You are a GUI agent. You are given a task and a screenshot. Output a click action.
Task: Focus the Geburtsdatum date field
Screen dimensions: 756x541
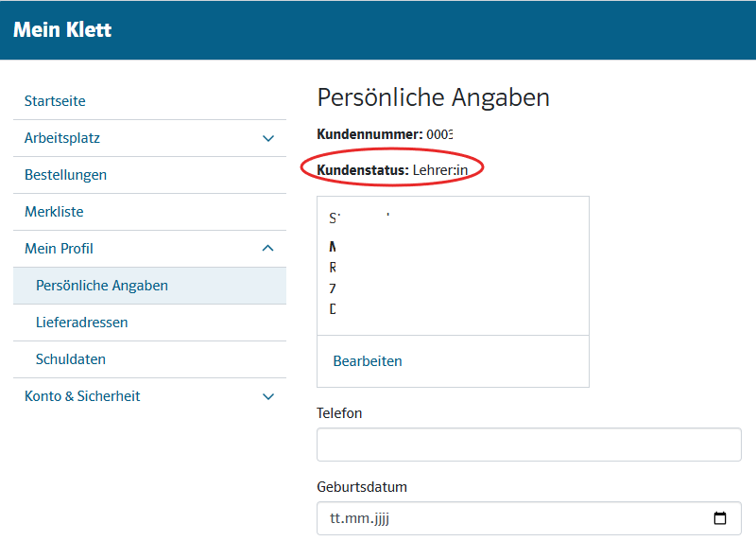point(529,518)
